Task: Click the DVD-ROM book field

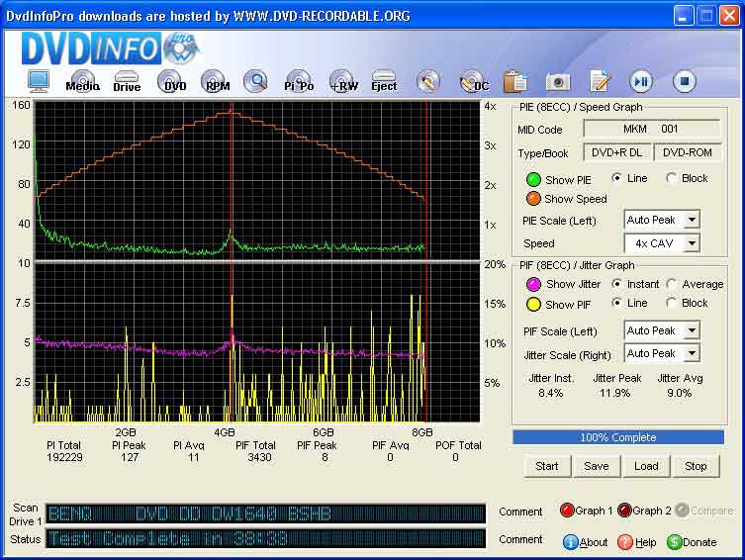Action: click(688, 152)
